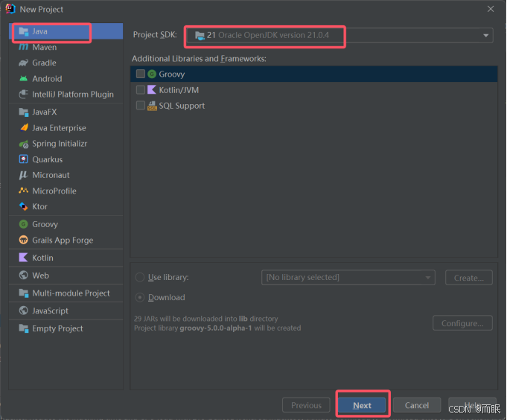Select the SQL Support row text
Viewport: 507px width, 420px height.
point(182,106)
